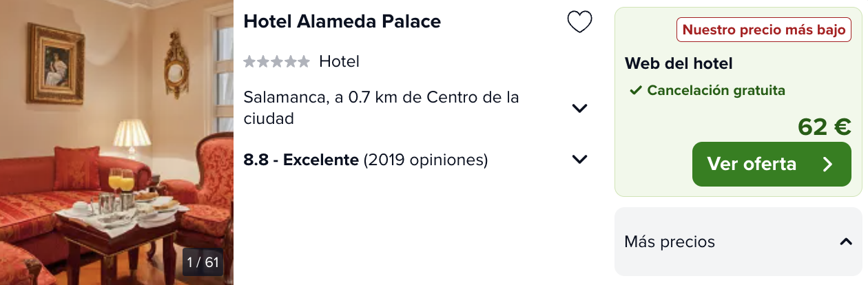This screenshot has height=285, width=868.
Task: Click the Cancelación gratuita checkmark text
Action: (x=707, y=90)
